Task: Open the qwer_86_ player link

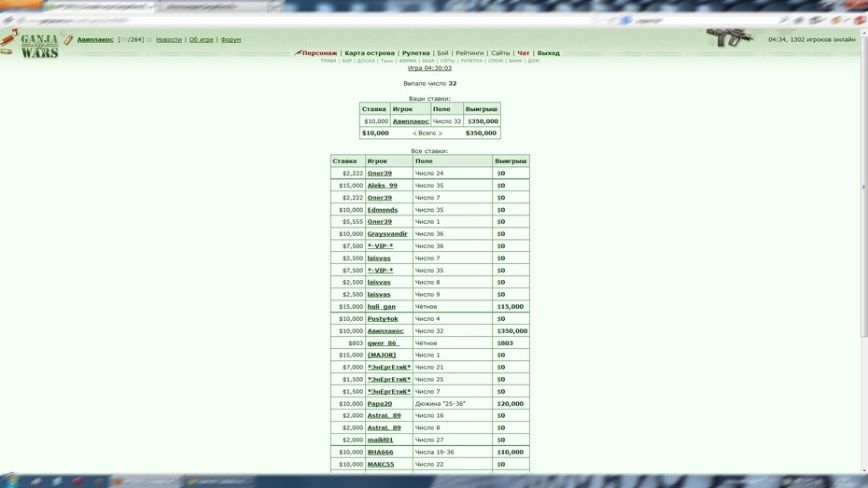Action: 383,343
